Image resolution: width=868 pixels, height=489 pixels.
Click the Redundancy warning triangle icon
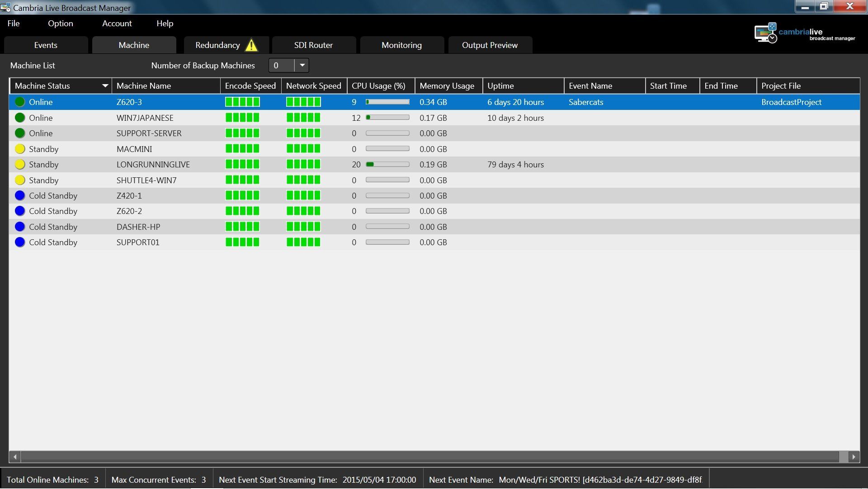[251, 45]
